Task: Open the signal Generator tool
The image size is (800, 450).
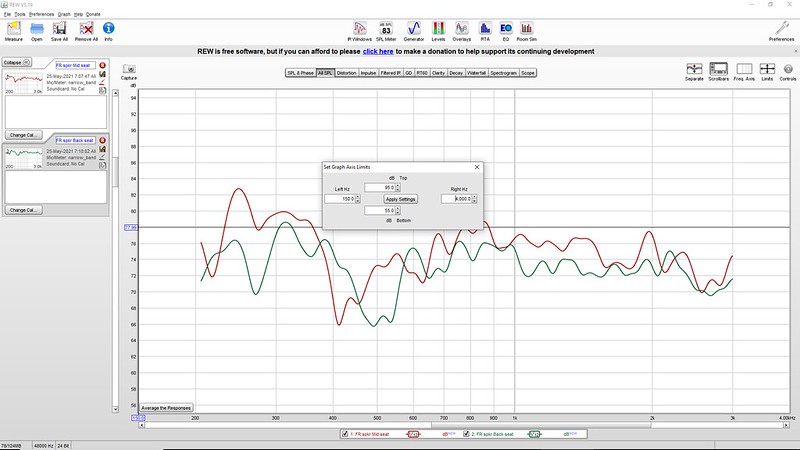Action: (x=414, y=31)
